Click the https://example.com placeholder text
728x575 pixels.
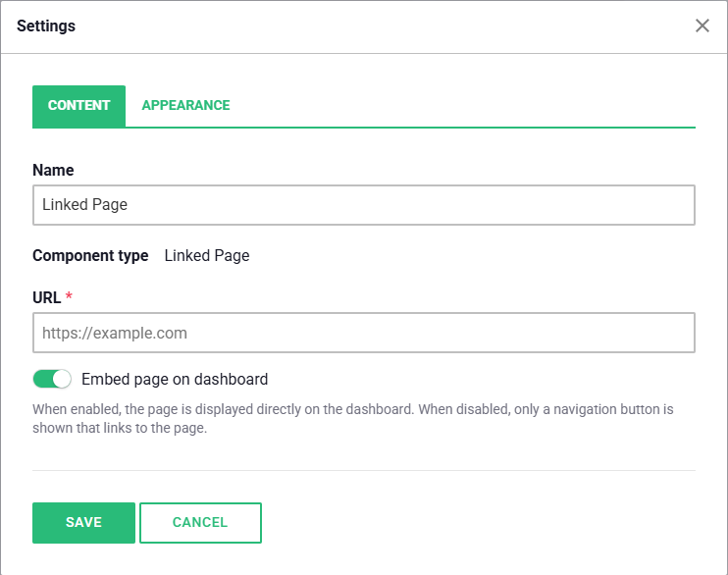point(114,333)
